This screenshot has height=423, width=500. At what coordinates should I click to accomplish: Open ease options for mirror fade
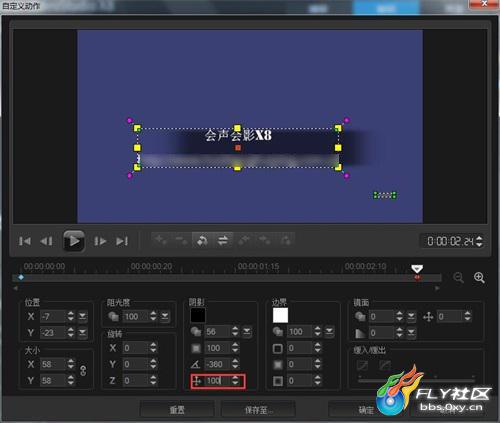(412, 333)
